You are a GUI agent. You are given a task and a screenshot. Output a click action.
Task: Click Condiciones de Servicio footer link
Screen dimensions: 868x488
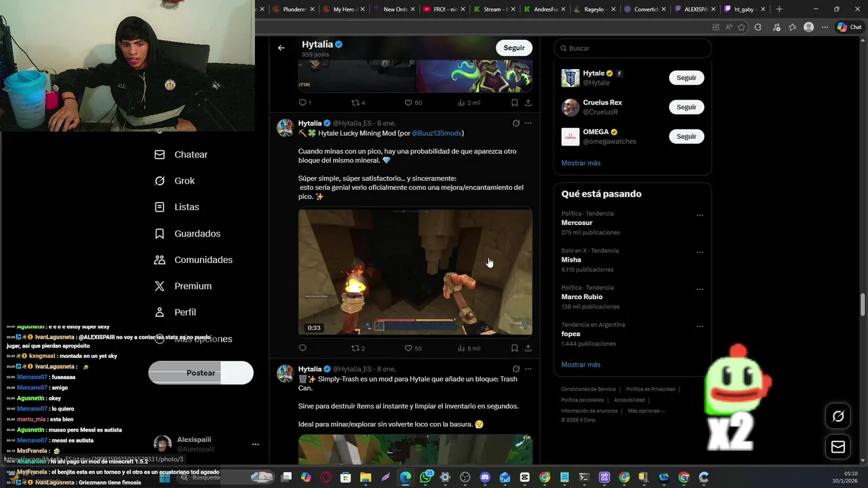pyautogui.click(x=588, y=389)
